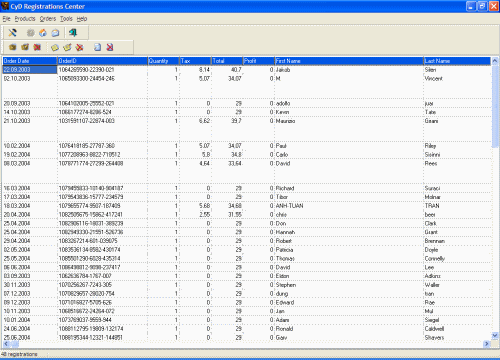500x360 pixels.
Task: Click the vertical scrollbar thumb
Action: click(x=495, y=106)
